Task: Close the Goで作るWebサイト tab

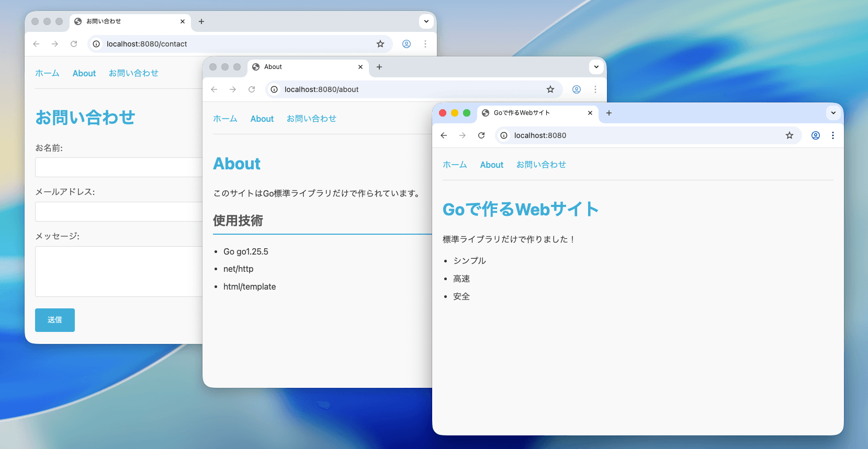Action: [590, 113]
